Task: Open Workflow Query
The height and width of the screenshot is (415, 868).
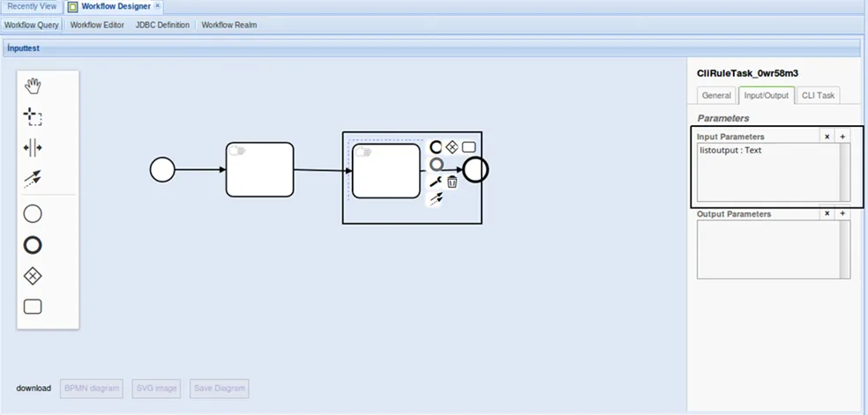Action: 32,25
